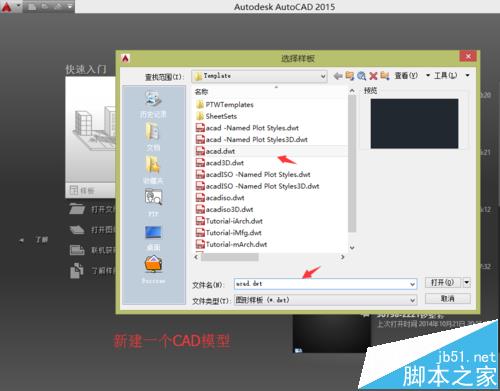Open the 桌面 (Desktop) shortcut
Image resolution: width=500 pixels, height=391 pixels.
point(153,238)
